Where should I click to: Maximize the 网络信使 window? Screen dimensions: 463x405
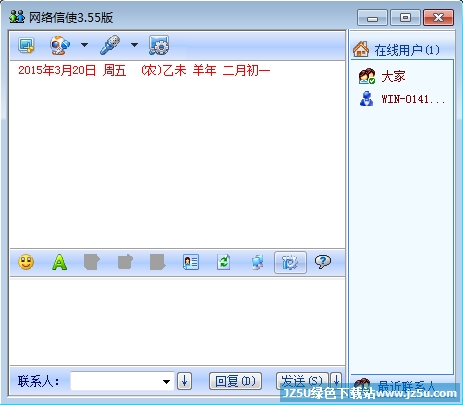point(405,18)
